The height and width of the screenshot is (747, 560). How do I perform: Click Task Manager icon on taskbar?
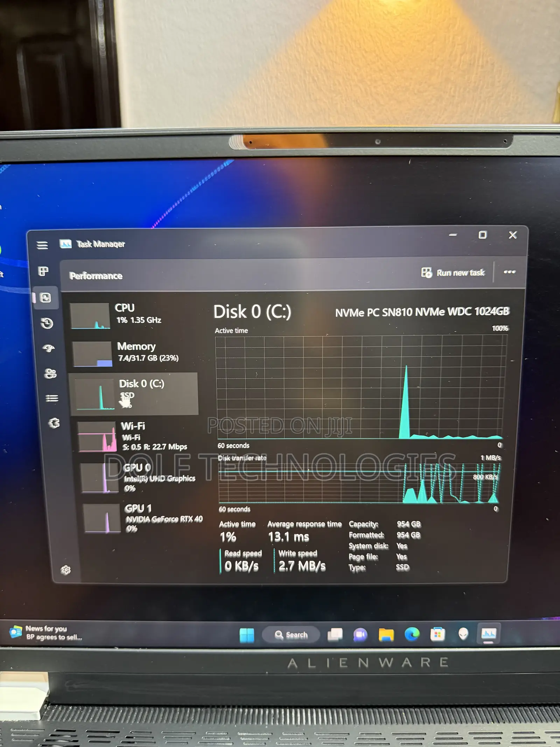pos(489,633)
